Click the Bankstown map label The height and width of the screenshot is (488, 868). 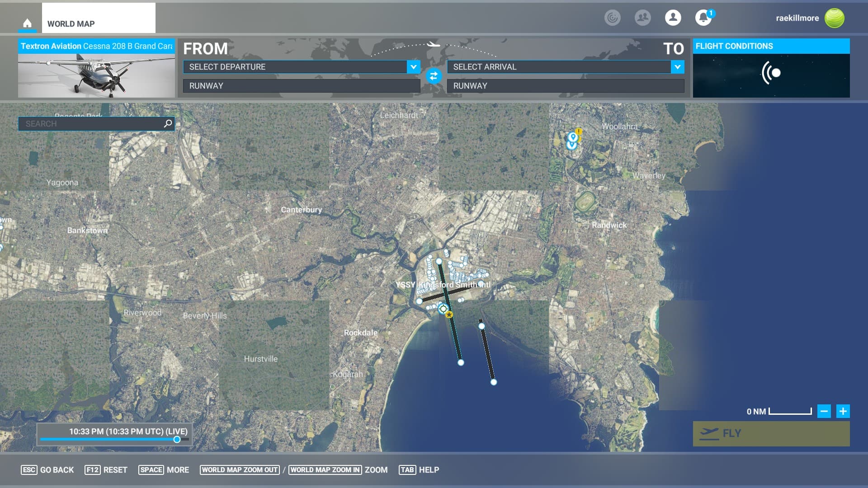[x=87, y=230]
